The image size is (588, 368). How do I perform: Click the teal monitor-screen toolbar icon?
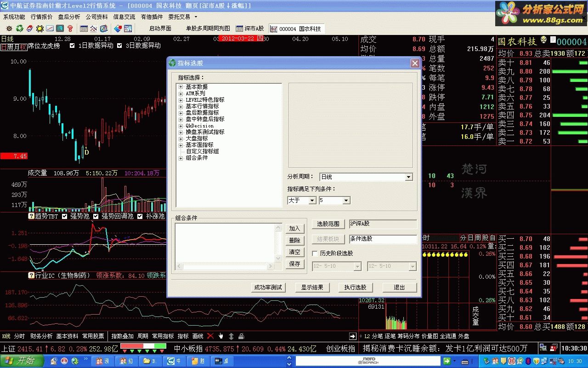(60, 29)
